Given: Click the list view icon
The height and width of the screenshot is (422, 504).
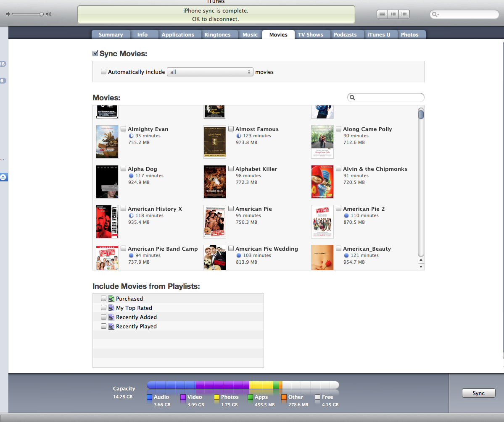Looking at the screenshot, I should coord(382,14).
